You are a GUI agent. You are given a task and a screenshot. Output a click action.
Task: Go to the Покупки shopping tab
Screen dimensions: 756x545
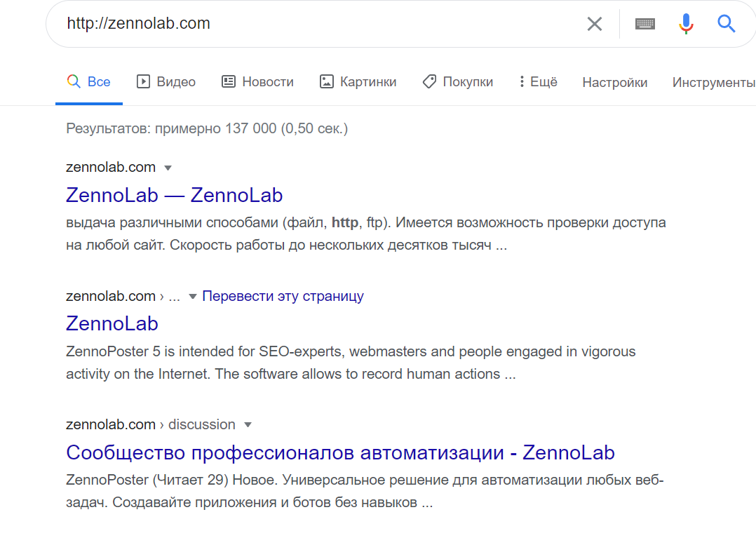pyautogui.click(x=457, y=81)
